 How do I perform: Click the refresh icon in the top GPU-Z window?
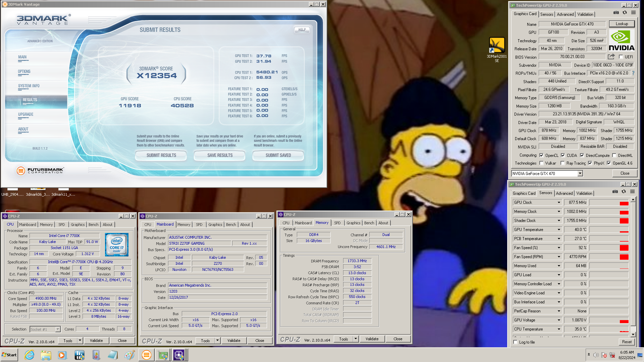[625, 13]
